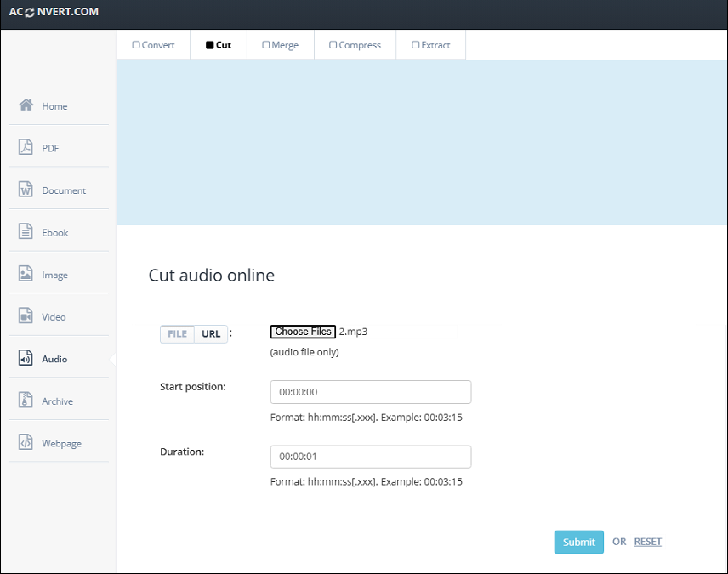Click the Video camera icon
This screenshot has height=574, width=728.
26,315
